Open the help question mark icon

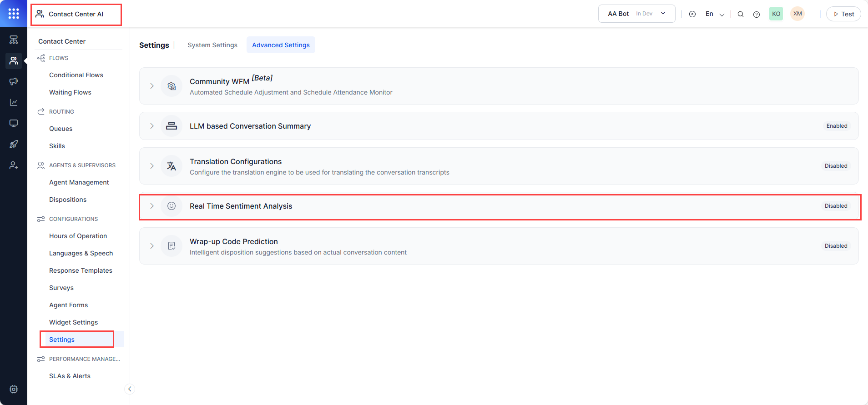click(x=757, y=14)
